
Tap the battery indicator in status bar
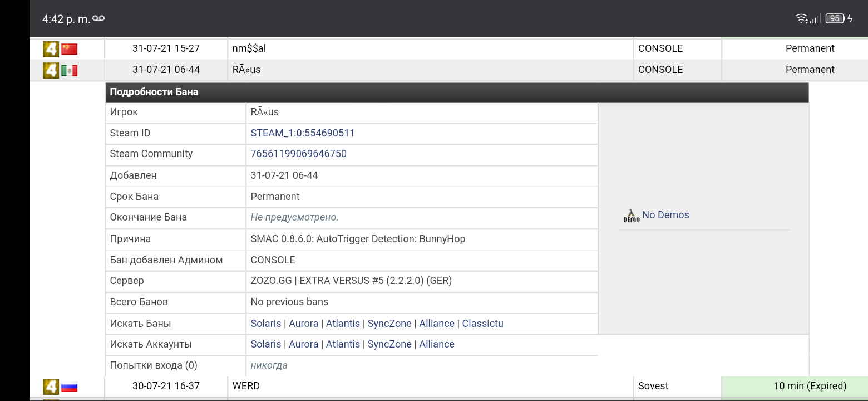pos(834,18)
